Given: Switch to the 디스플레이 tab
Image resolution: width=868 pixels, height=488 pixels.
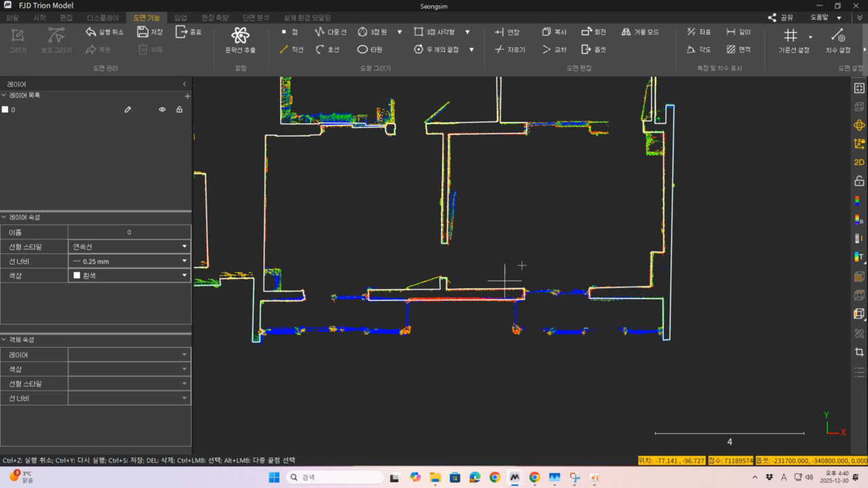Looking at the screenshot, I should (x=102, y=18).
